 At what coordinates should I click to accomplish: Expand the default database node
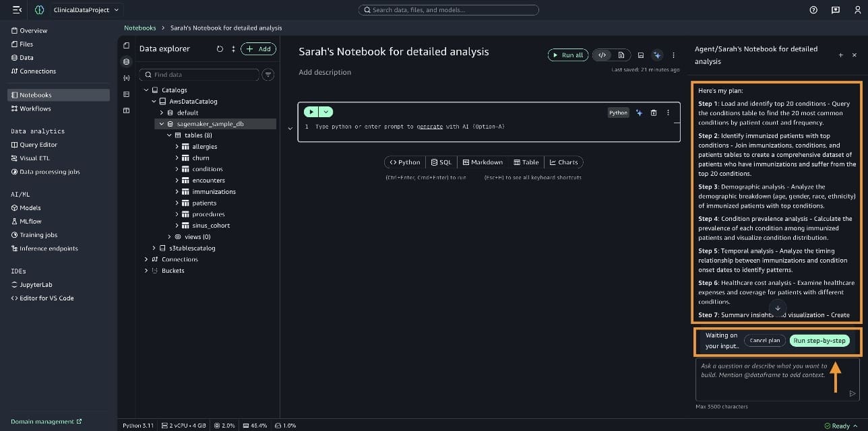pyautogui.click(x=162, y=113)
